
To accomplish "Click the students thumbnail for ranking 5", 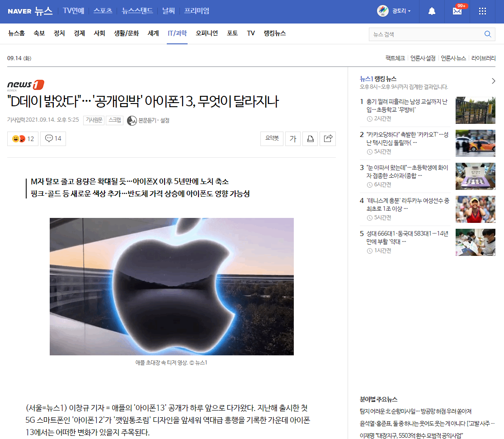I will (476, 242).
